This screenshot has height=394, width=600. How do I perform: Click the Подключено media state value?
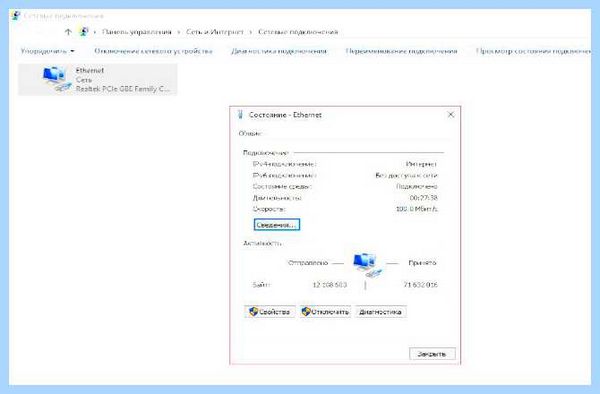(x=417, y=187)
